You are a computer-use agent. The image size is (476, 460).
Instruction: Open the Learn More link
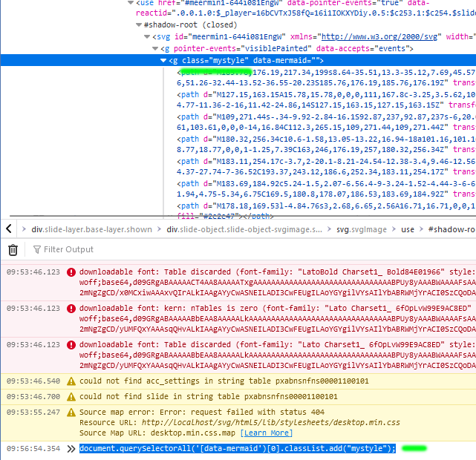click(266, 433)
